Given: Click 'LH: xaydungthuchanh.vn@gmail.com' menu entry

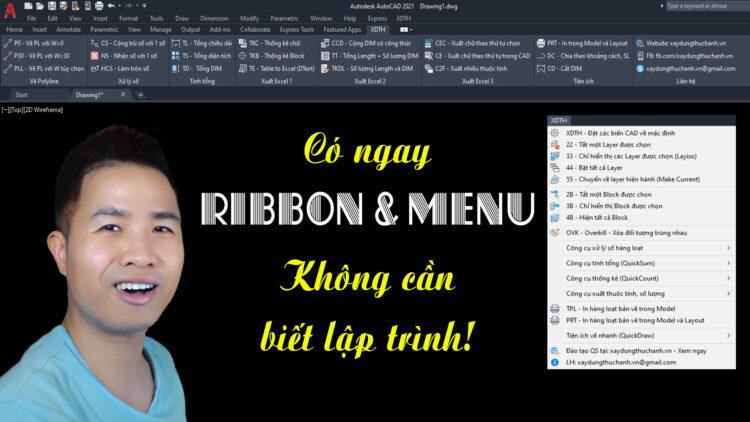Looking at the screenshot, I should pos(641,363).
